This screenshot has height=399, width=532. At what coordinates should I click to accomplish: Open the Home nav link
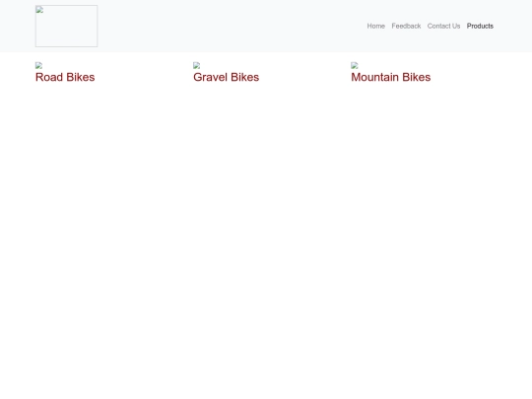[x=376, y=27]
